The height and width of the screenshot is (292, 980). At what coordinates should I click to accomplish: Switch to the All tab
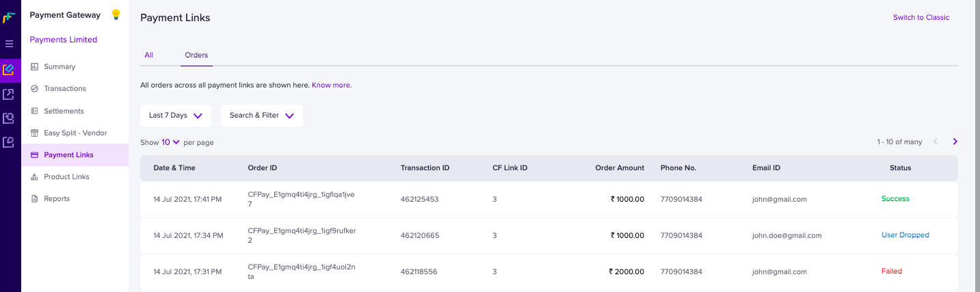[x=148, y=55]
